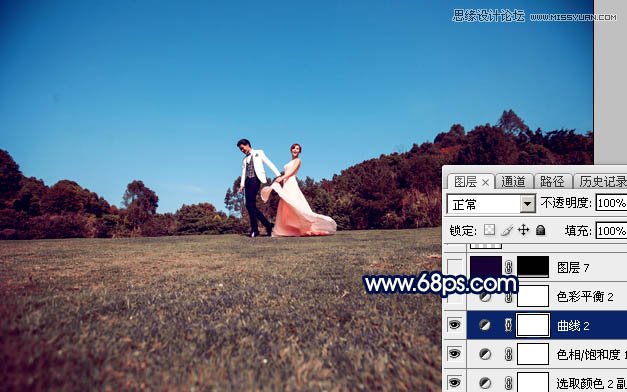Select the 图层 7 layer name
The width and height of the screenshot is (627, 392).
(x=573, y=268)
